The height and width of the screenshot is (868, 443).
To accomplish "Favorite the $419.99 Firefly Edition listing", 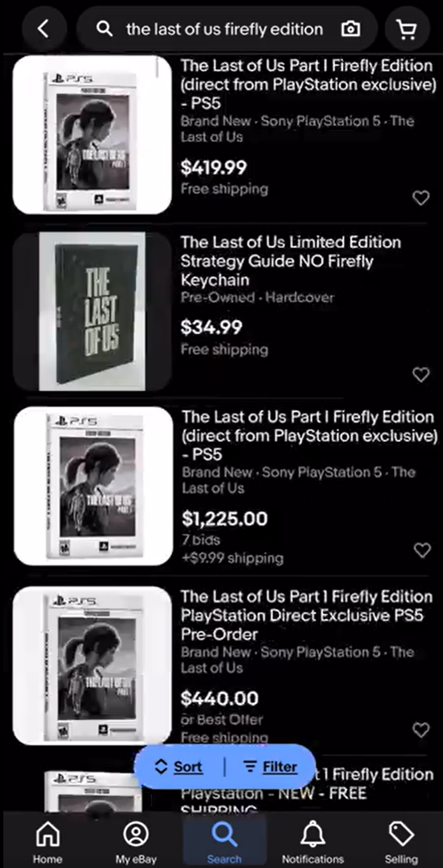I will pyautogui.click(x=421, y=198).
